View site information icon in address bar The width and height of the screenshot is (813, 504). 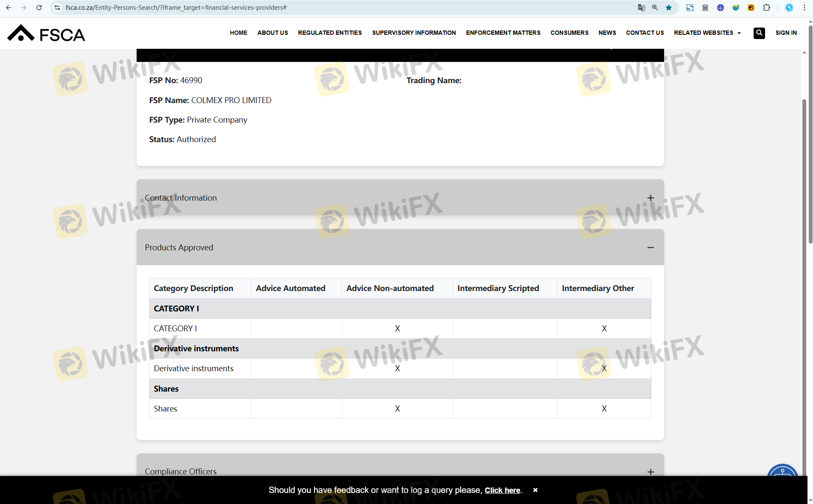click(x=58, y=8)
